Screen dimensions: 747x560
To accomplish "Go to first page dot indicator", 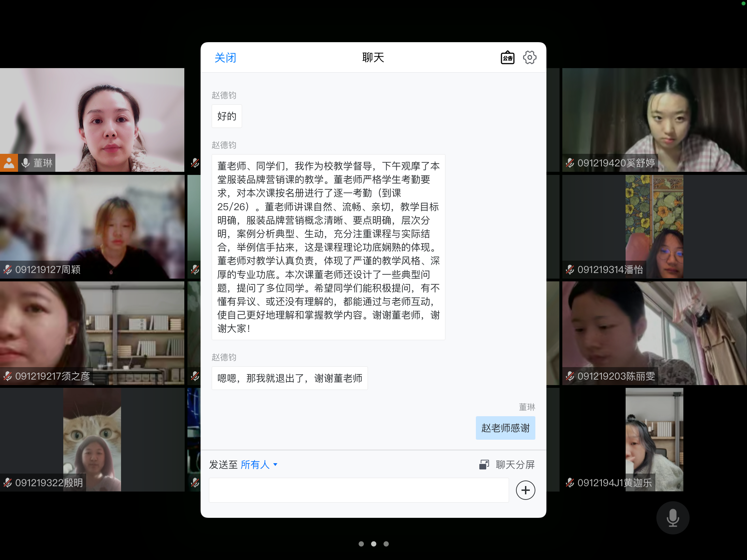I will pyautogui.click(x=361, y=544).
